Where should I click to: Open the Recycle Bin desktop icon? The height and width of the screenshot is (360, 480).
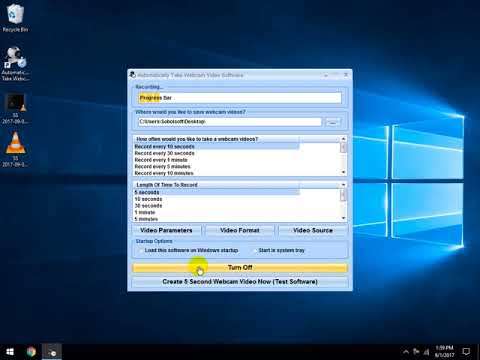coord(15,18)
